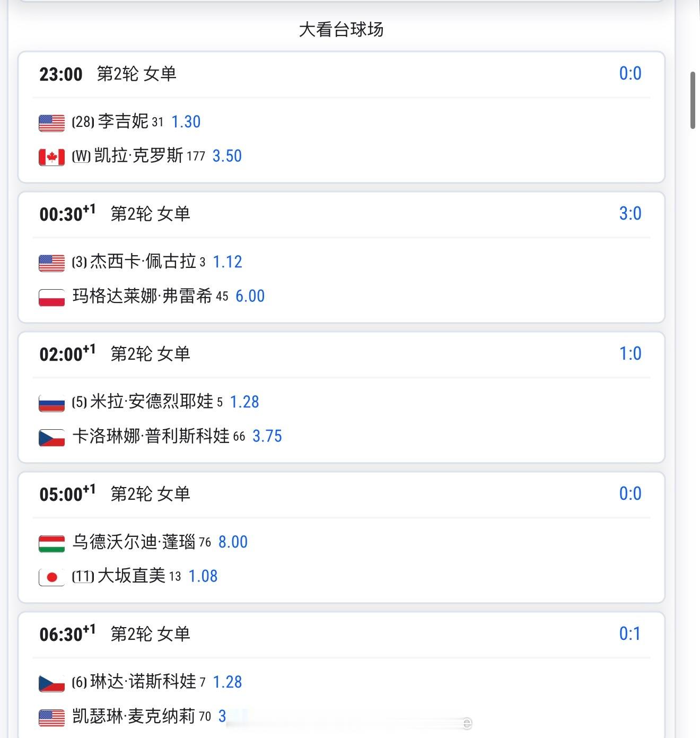
Task: Select odds 6.00 for 玛格达莱娜·弗雷希
Action: click(250, 296)
